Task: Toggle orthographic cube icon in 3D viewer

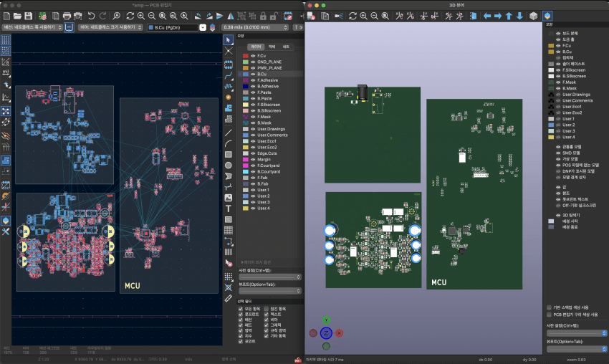Action: click(x=533, y=16)
